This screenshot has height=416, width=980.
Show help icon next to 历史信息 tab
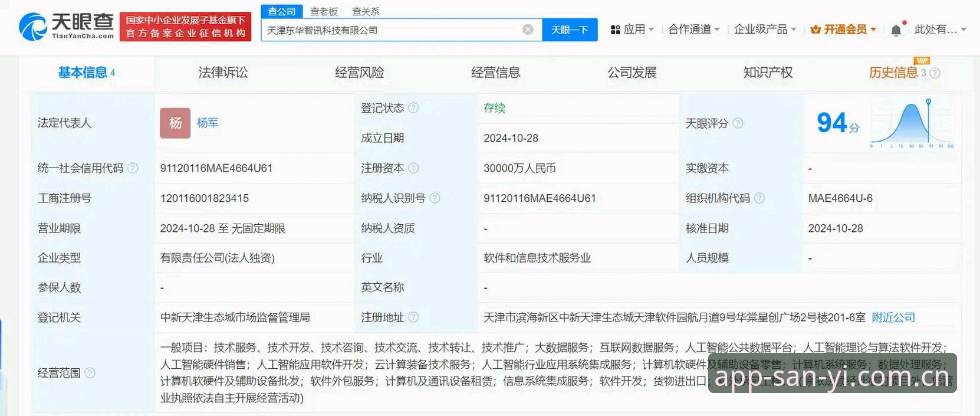935,73
